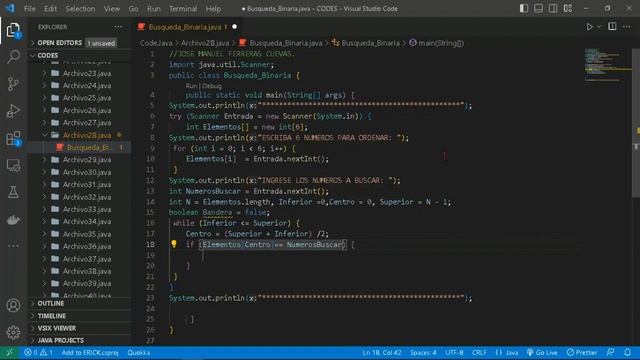
Task: Open the Edit menu
Action: pyautogui.click(x=51, y=9)
